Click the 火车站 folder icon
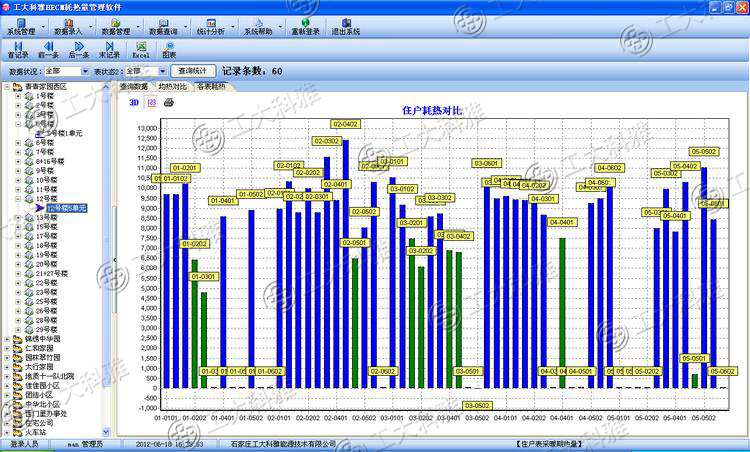Viewport: 750px width, 452px height. click(18, 432)
